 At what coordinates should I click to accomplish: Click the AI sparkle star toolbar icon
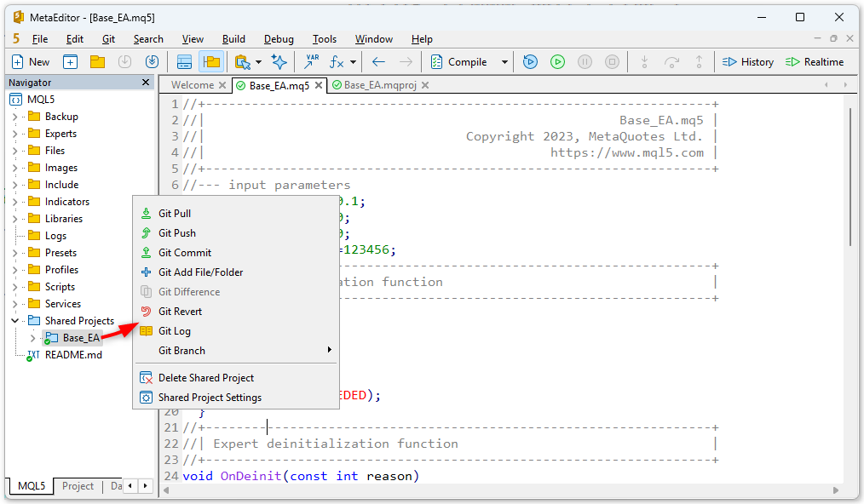279,62
